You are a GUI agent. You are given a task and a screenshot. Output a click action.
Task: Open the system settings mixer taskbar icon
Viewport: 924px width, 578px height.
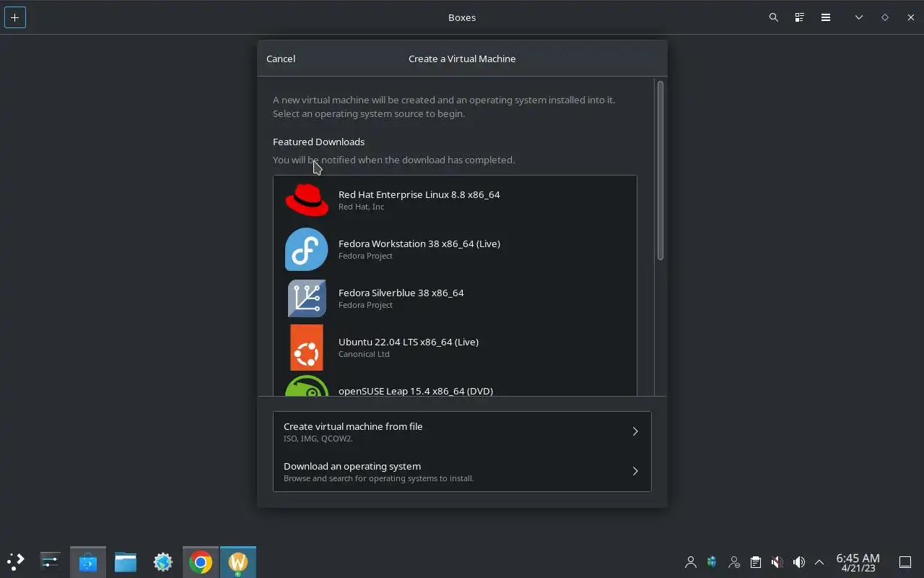coord(51,561)
